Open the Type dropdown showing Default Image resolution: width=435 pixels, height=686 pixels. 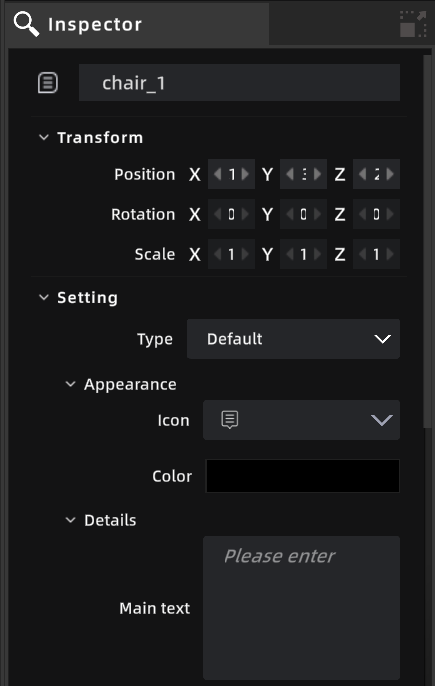293,339
